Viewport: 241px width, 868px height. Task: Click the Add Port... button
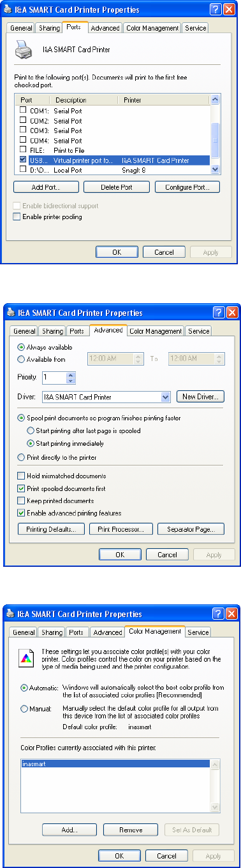click(x=46, y=187)
